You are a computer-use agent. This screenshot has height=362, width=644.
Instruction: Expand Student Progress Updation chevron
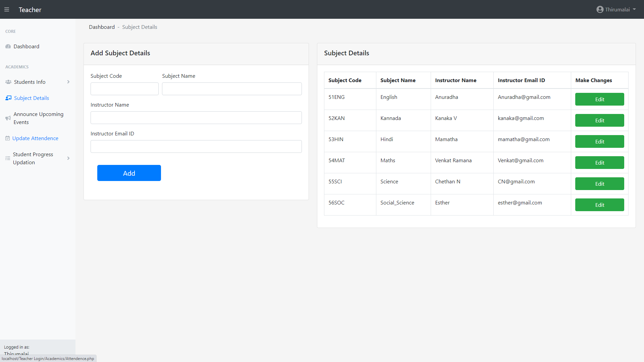68,159
